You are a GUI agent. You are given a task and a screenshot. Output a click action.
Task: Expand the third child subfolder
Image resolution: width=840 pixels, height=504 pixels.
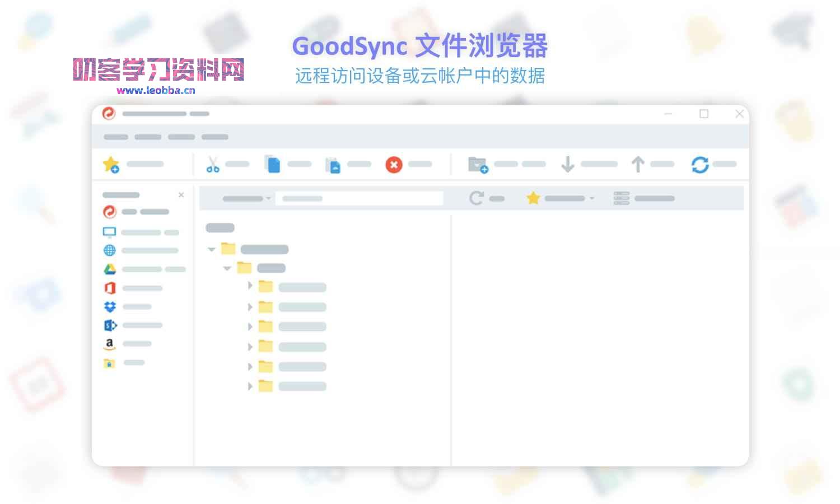tap(250, 326)
